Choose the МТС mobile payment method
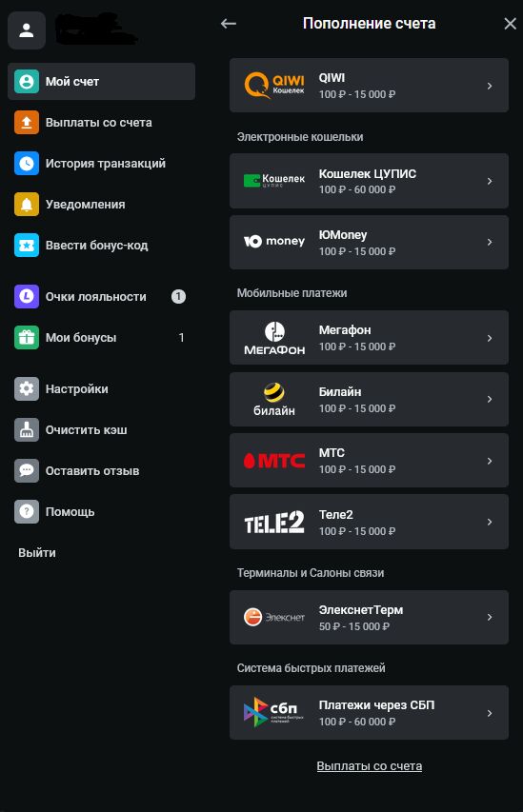The width and height of the screenshot is (523, 812). [x=369, y=461]
